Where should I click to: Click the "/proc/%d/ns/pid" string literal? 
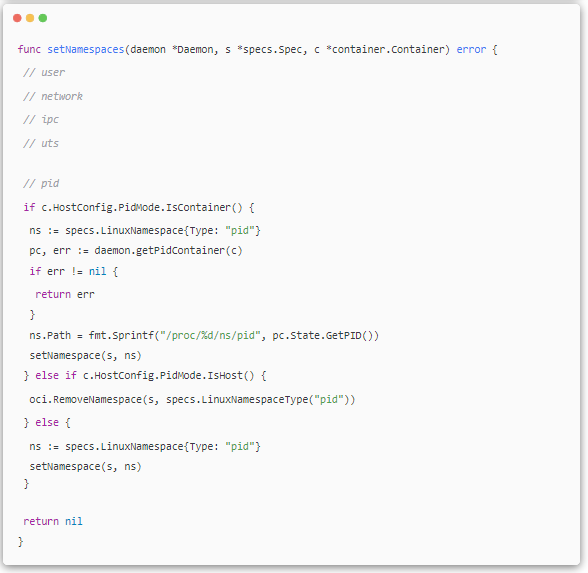(x=210, y=335)
